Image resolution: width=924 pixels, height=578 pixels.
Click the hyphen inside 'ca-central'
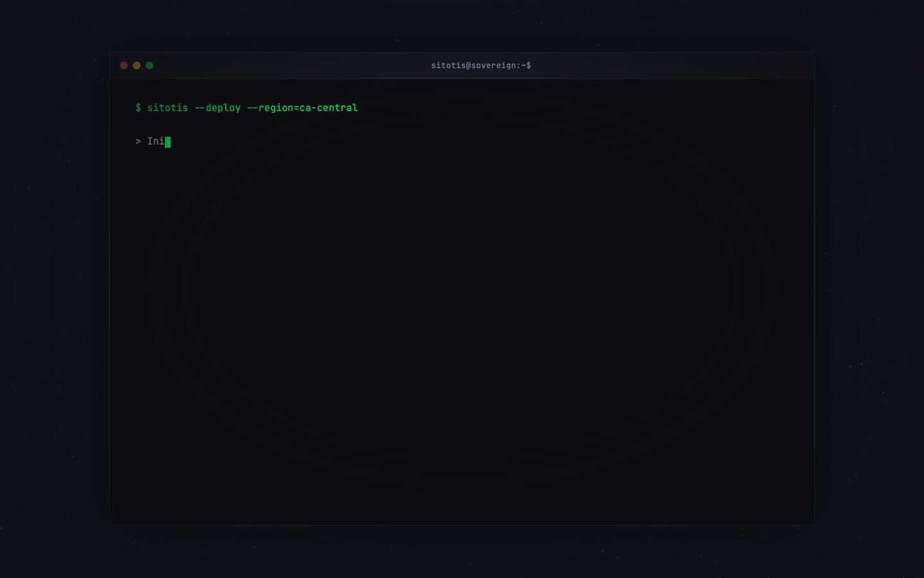point(314,108)
